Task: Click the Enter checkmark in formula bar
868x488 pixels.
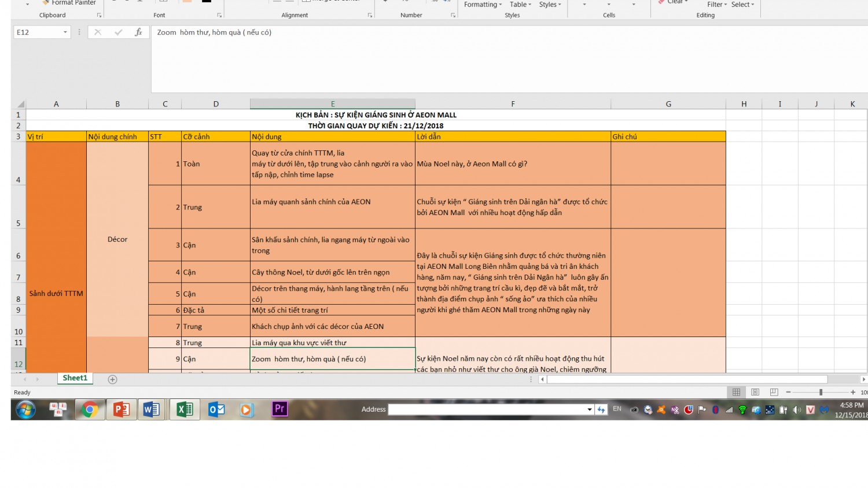Action: [118, 32]
